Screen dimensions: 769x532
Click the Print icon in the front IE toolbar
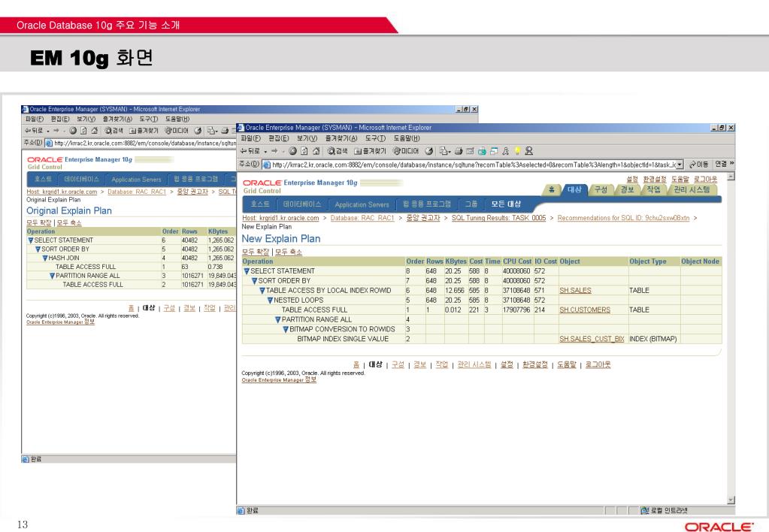click(x=459, y=151)
